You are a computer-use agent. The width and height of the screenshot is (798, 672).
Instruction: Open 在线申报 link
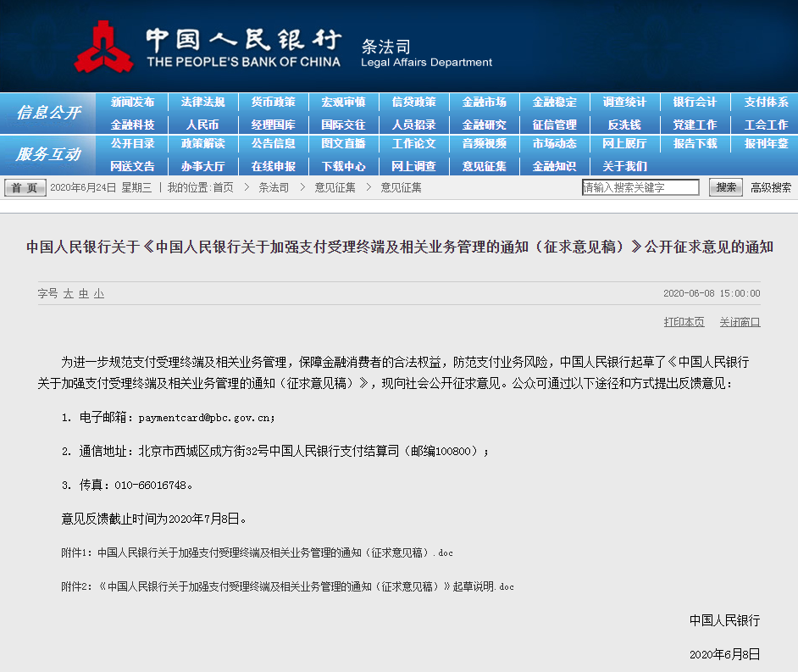[x=274, y=166]
